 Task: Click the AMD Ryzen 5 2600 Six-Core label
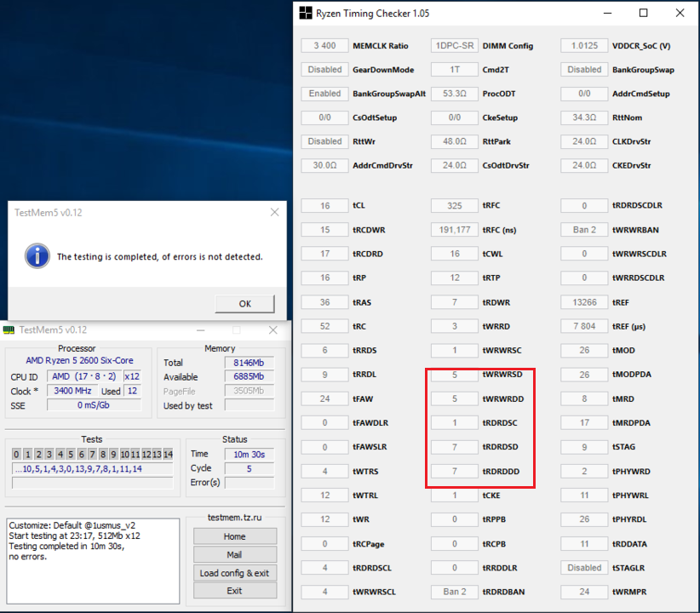(x=79, y=360)
